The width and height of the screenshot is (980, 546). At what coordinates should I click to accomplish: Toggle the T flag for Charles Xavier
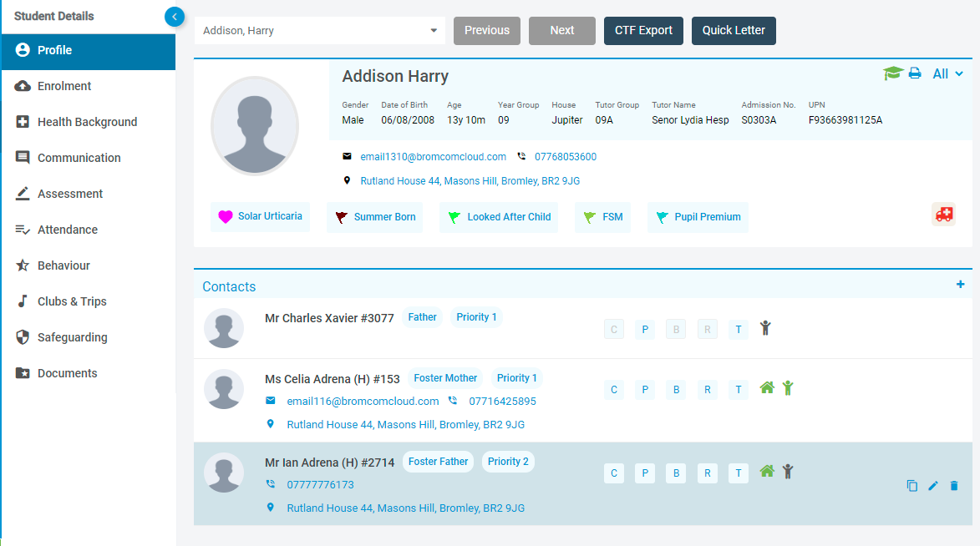coord(739,329)
